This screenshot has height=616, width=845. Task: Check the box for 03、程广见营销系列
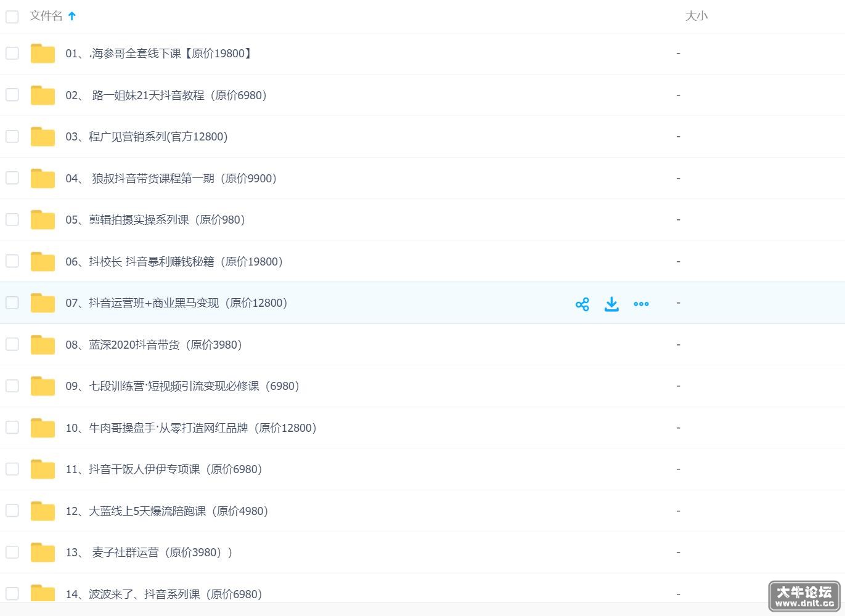(12, 136)
